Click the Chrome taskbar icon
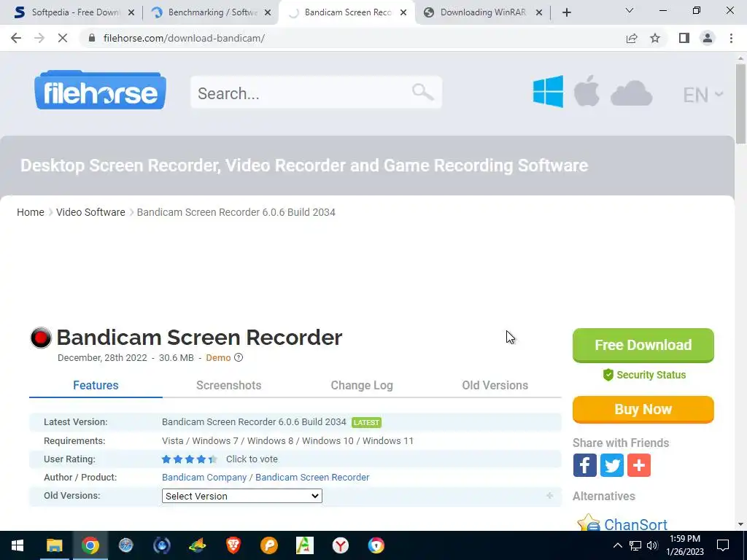The image size is (747, 560). pos(90,545)
